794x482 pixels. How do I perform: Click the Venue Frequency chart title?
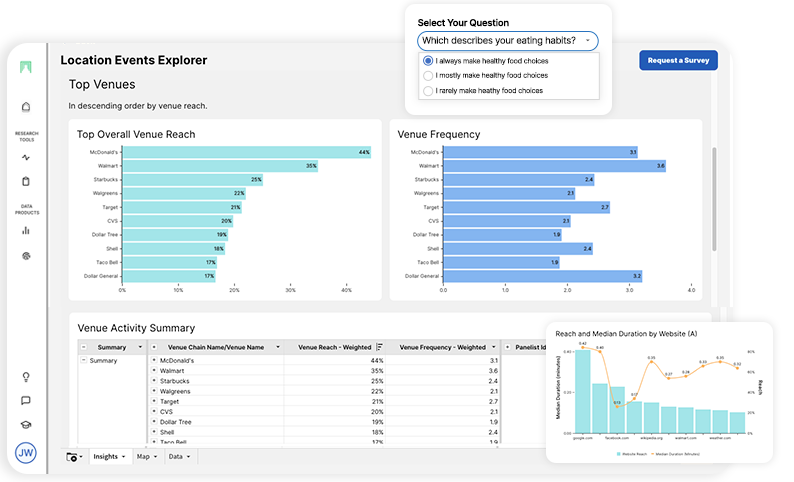coord(439,135)
